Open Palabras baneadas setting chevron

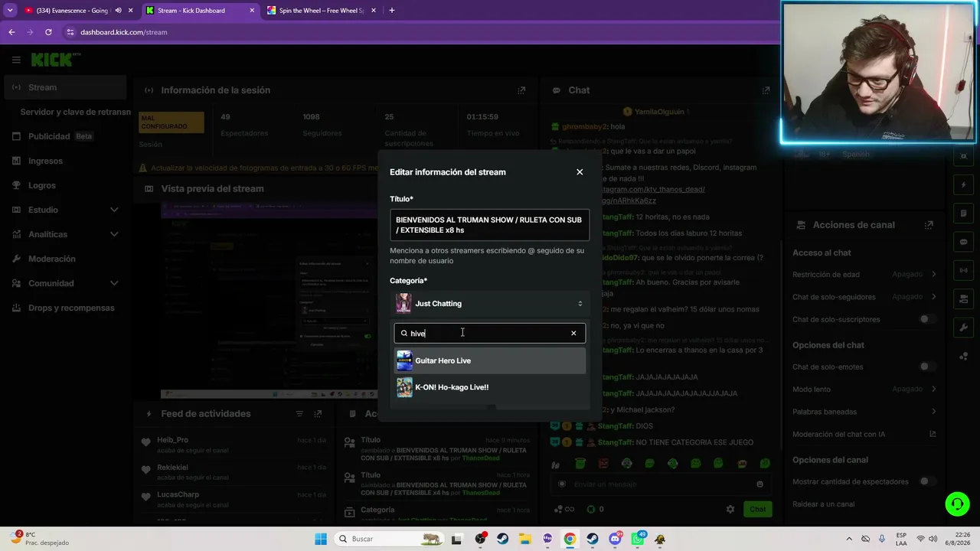pyautogui.click(x=933, y=412)
